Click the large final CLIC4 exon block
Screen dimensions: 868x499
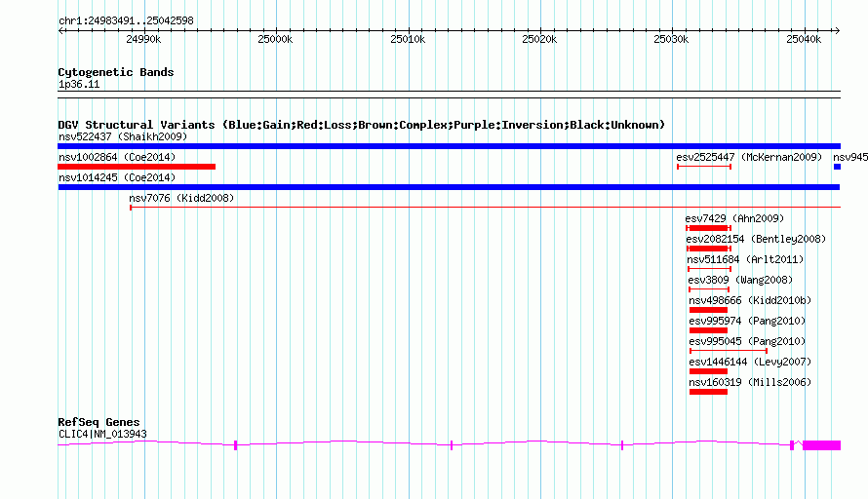[x=822, y=445]
